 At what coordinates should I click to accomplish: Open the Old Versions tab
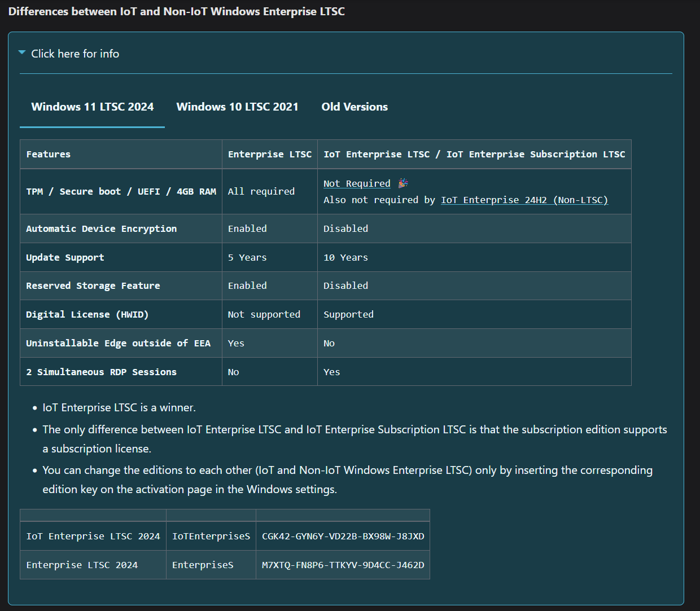pyautogui.click(x=355, y=107)
